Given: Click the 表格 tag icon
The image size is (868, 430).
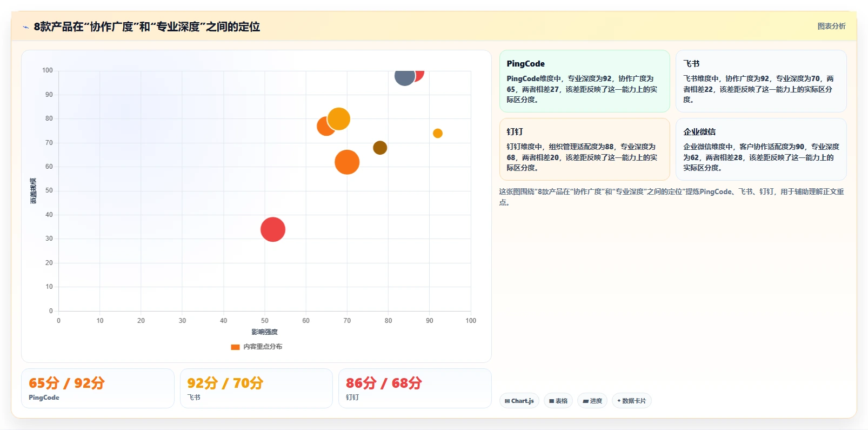Looking at the screenshot, I should [x=551, y=401].
